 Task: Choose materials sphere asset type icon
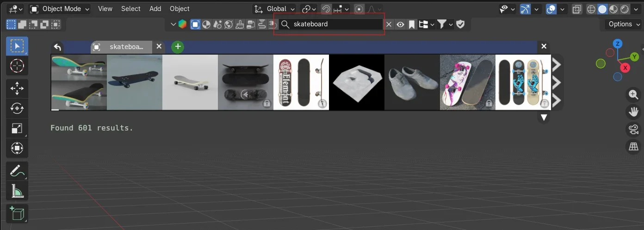coord(206,24)
